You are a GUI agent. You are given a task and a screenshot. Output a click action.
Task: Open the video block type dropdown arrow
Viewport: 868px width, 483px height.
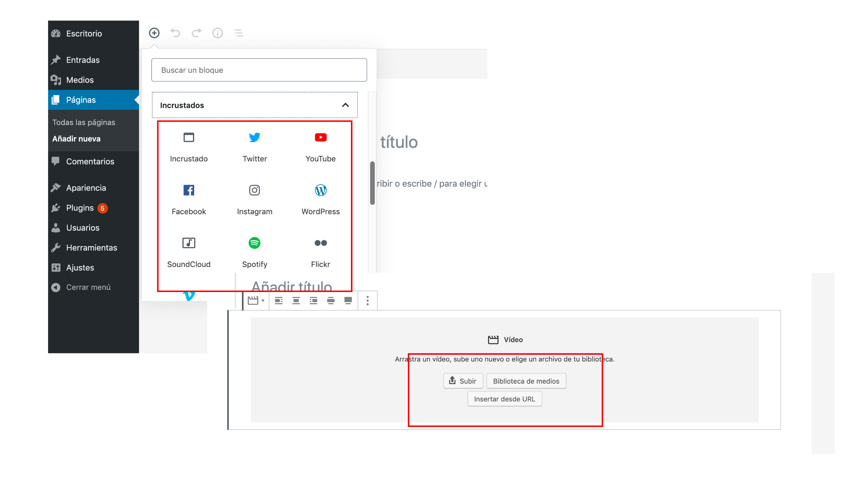point(263,300)
